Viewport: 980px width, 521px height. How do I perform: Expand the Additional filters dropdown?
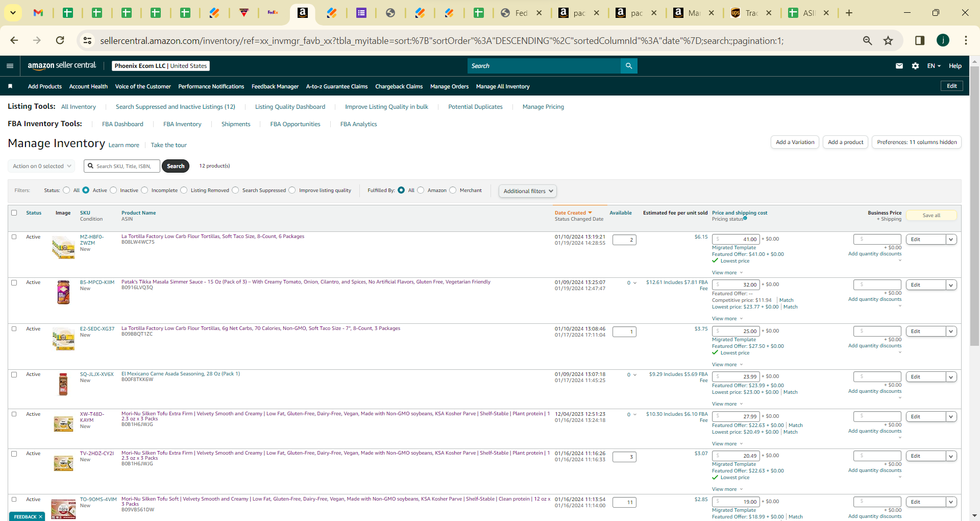pyautogui.click(x=528, y=191)
